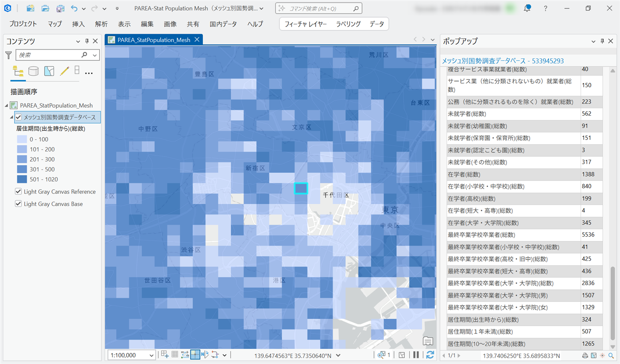Click the zoom-to-feature magnifier in popup

(611, 356)
